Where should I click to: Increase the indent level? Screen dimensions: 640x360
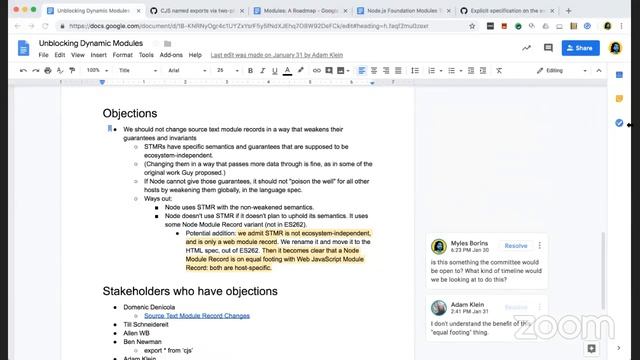click(x=483, y=71)
